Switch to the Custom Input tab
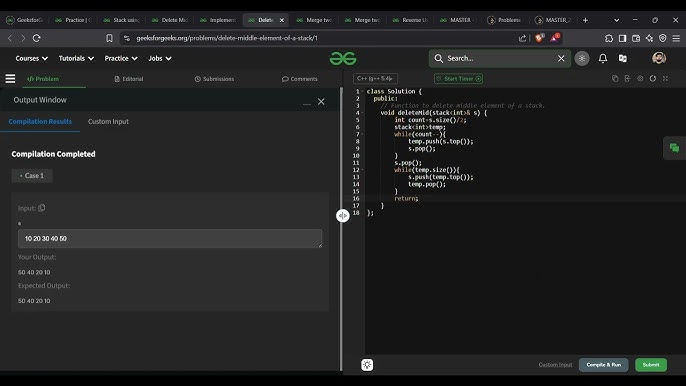 point(108,122)
